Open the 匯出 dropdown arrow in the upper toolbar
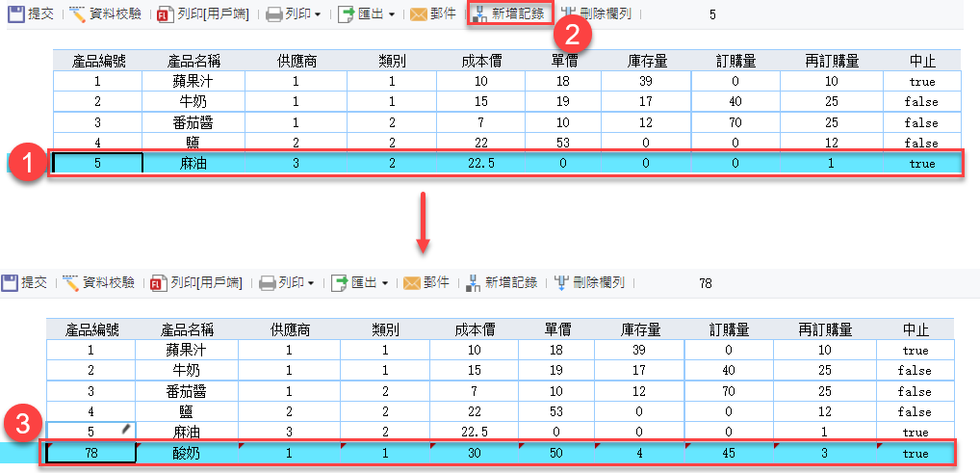 tap(392, 15)
